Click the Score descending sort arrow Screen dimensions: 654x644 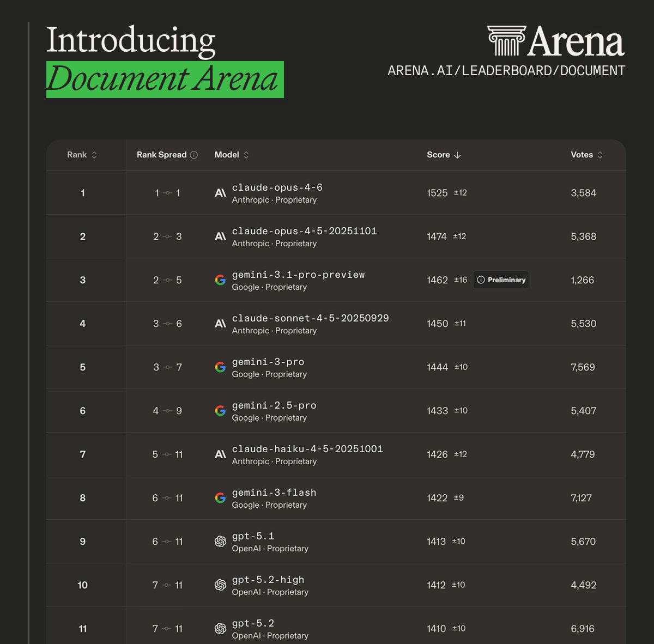pos(457,155)
